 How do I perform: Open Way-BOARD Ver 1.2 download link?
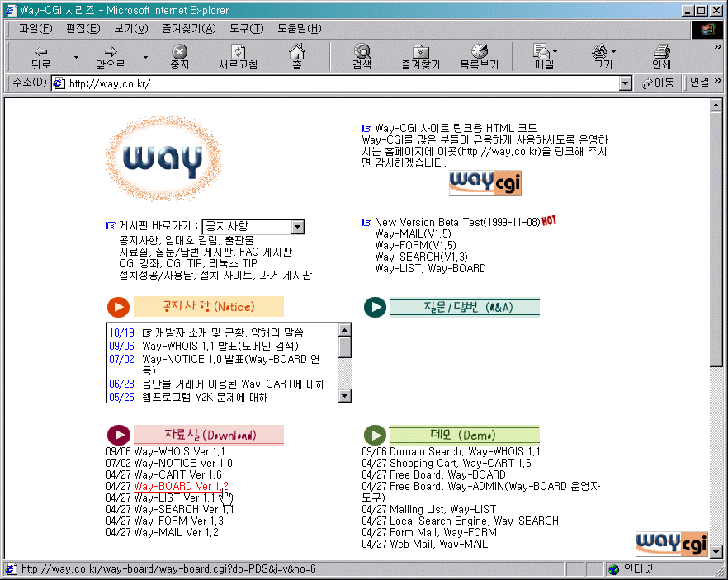click(181, 486)
